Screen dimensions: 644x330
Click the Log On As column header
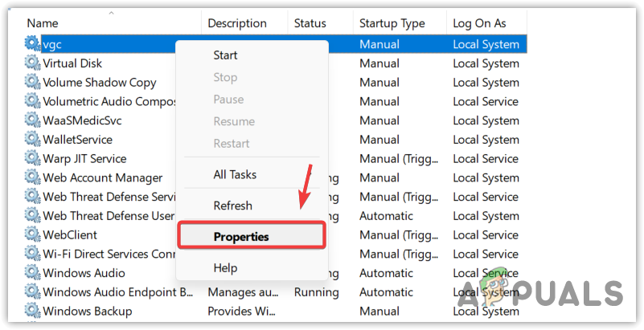(479, 23)
